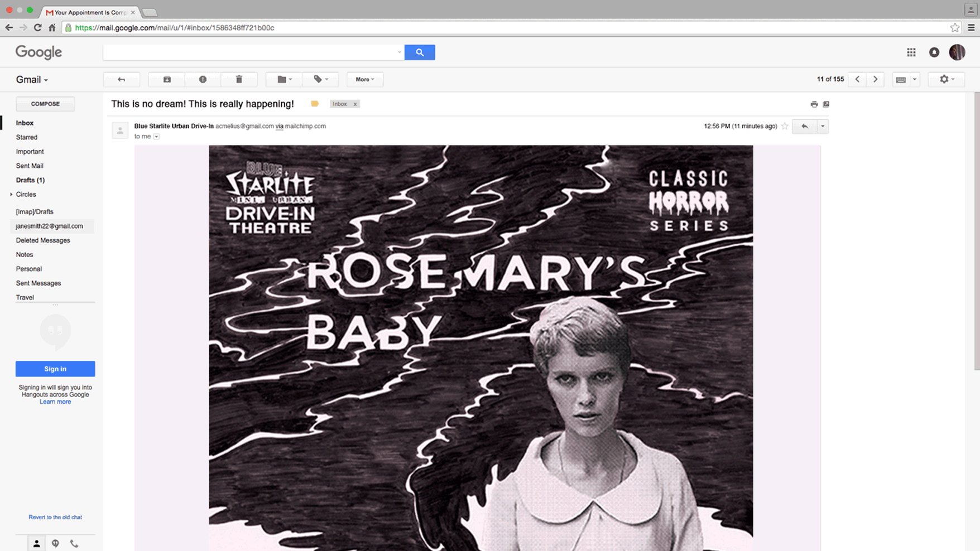
Task: Open the Google apps grid
Action: click(911, 52)
